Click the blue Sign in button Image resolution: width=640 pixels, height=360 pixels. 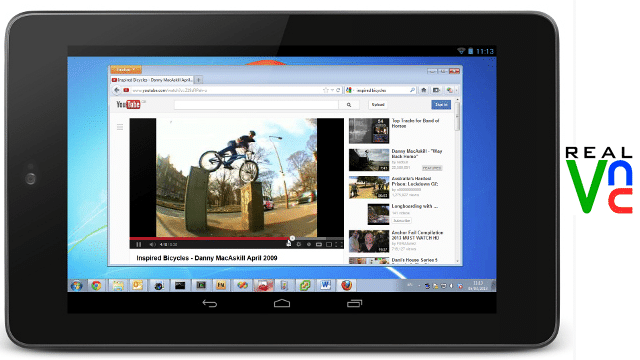click(x=441, y=105)
